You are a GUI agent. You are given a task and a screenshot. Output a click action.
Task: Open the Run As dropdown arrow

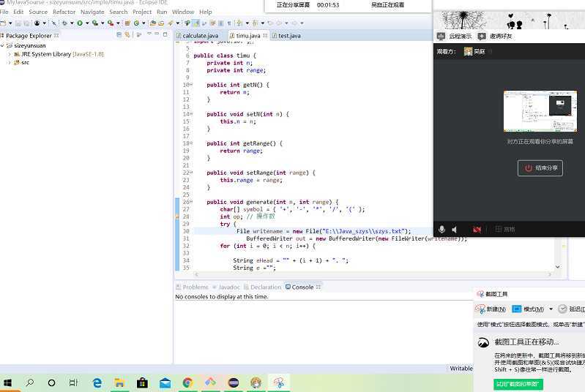[x=87, y=23]
